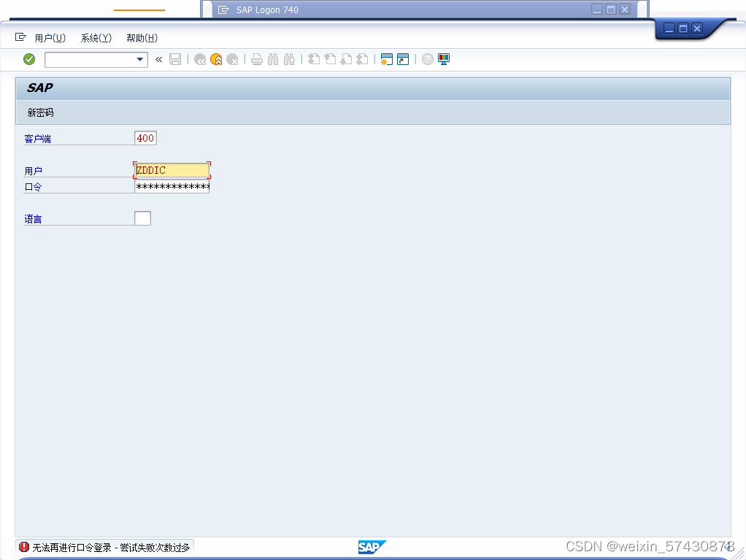Open the 系统(Y) menu

[96, 38]
